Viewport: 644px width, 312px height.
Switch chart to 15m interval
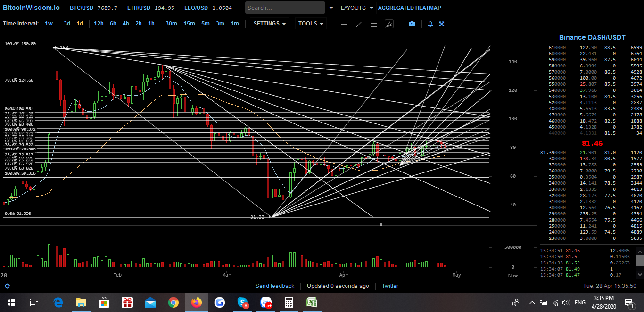189,24
